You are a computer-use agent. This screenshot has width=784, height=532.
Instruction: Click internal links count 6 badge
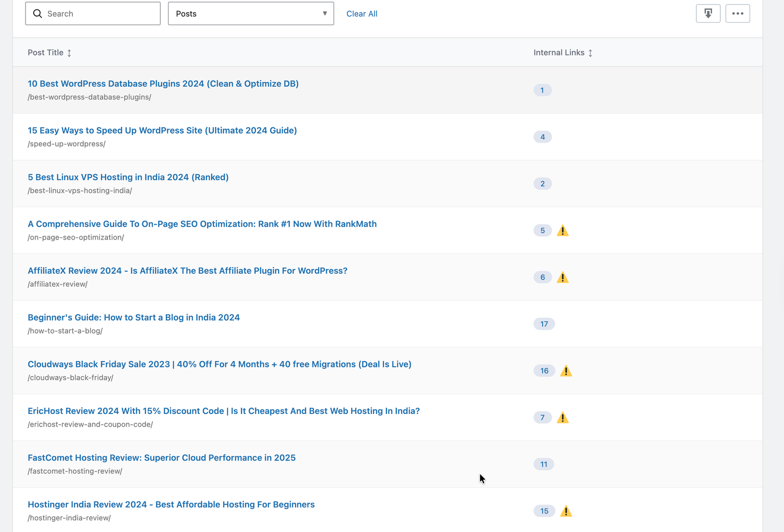[542, 277]
